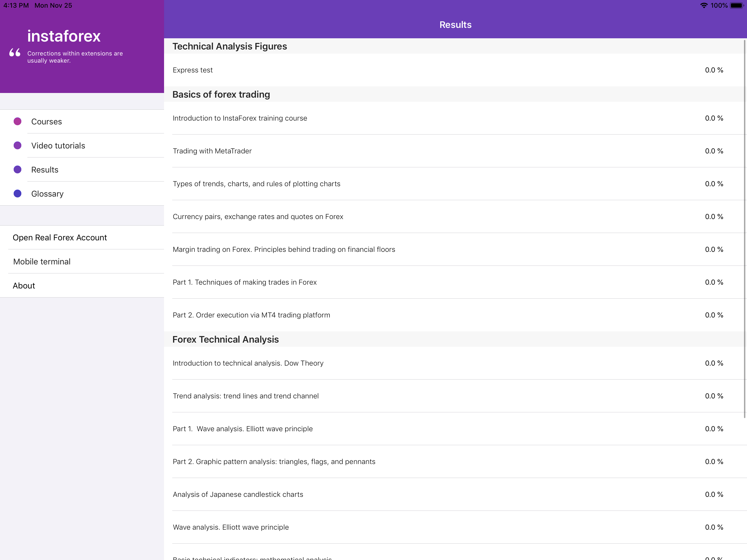
Task: Open Introduction to InstaForex training course
Action: [448, 118]
